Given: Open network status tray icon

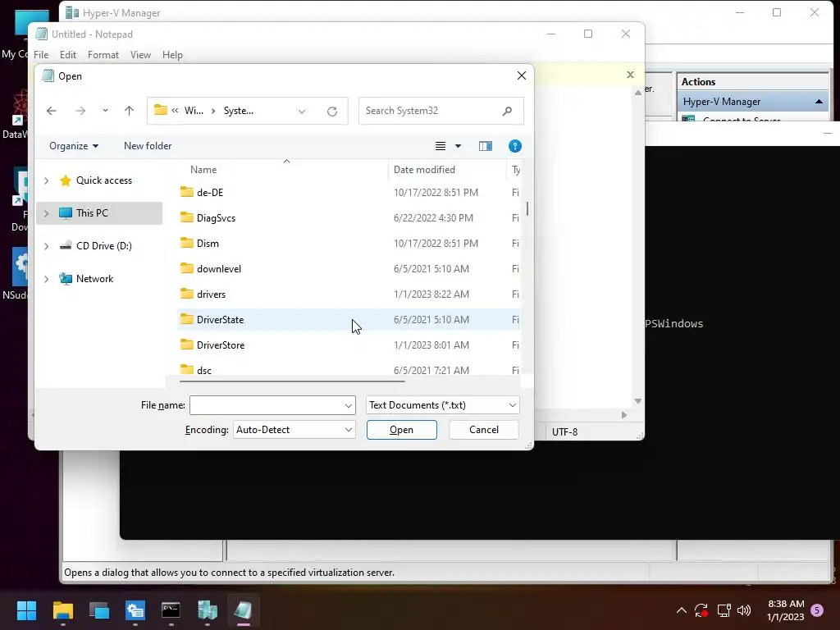Looking at the screenshot, I should (x=724, y=610).
